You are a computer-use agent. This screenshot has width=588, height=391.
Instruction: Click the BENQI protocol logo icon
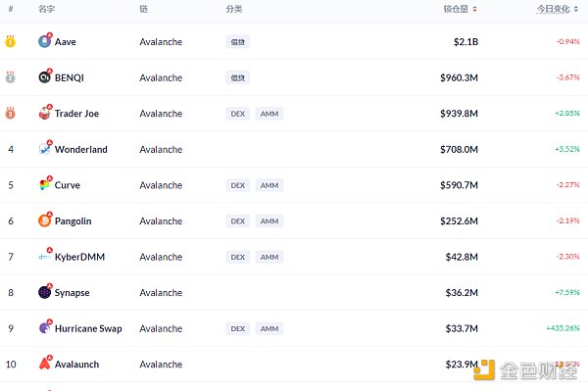(x=45, y=76)
